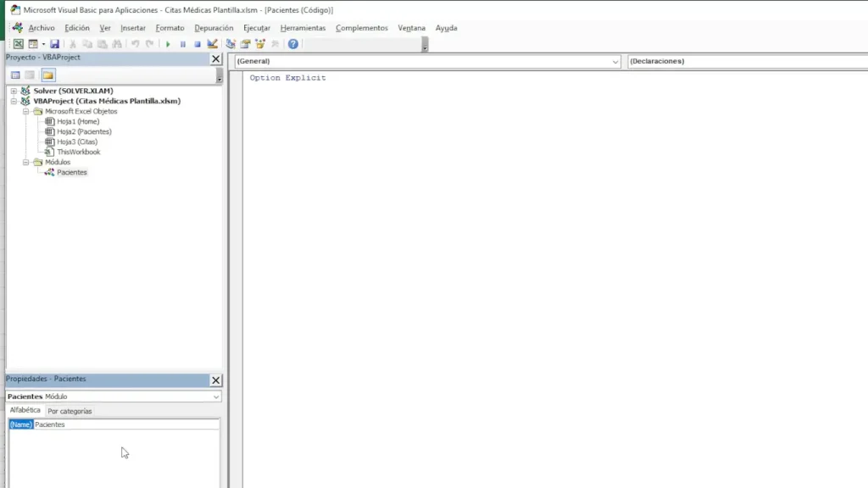Open the (Declaraciones) procedure dropdown

pyautogui.click(x=748, y=61)
